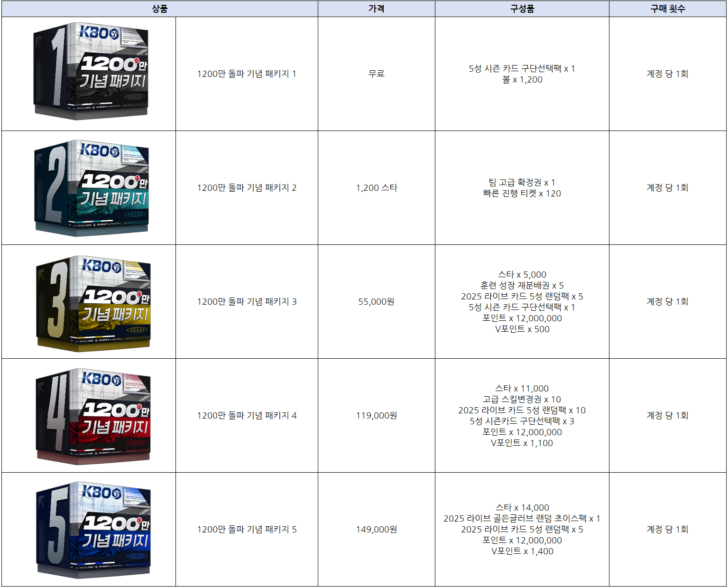Click 'V포인트 x 500' text
Image resolution: width=728 pixels, height=588 pixels.
coord(522,329)
